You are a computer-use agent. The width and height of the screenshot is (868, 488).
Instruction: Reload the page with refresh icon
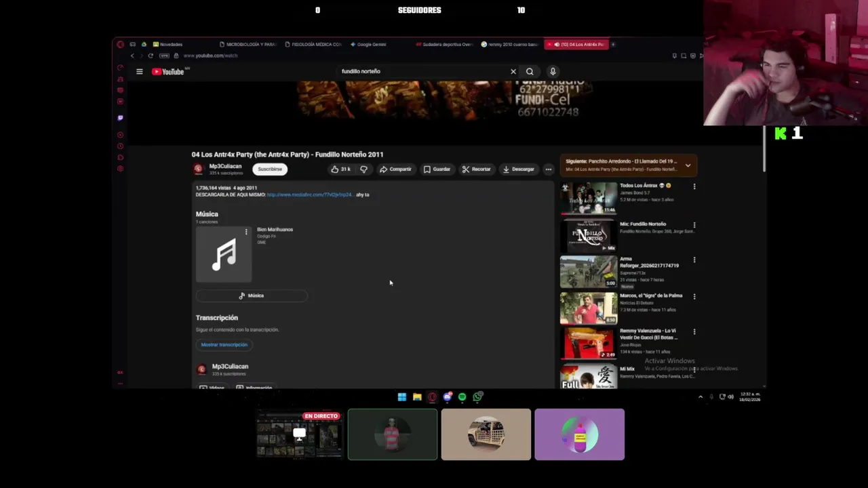click(151, 56)
